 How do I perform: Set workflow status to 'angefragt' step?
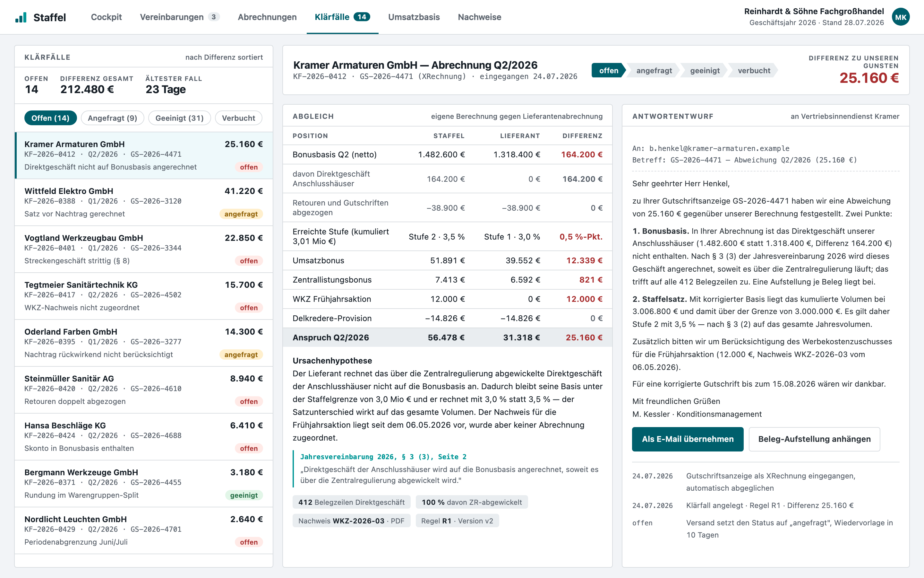(654, 71)
